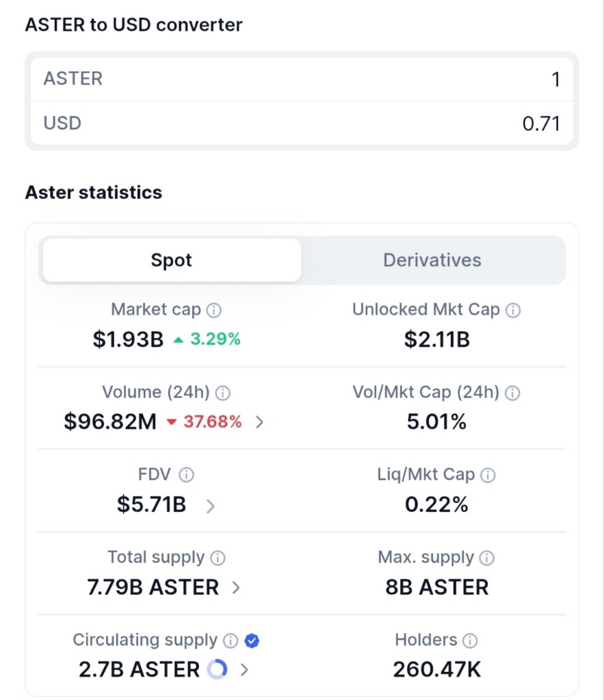The image size is (604, 700).
Task: Expand the Total supply chevron
Action: click(x=236, y=587)
